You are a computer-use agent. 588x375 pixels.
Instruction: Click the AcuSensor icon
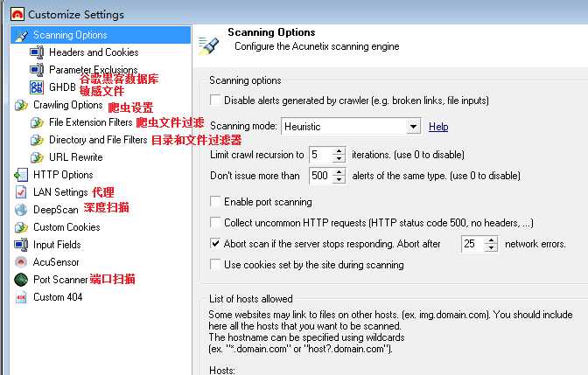click(21, 262)
